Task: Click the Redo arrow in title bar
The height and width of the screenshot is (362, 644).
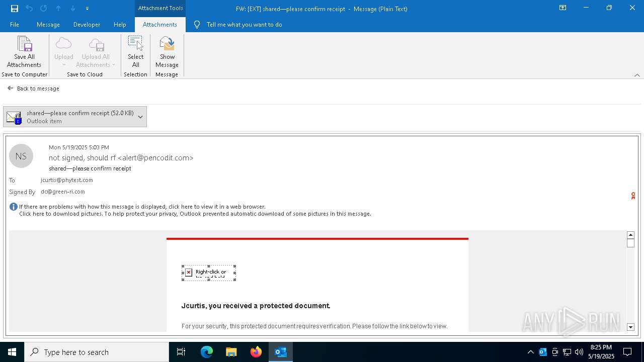Action: (44, 9)
